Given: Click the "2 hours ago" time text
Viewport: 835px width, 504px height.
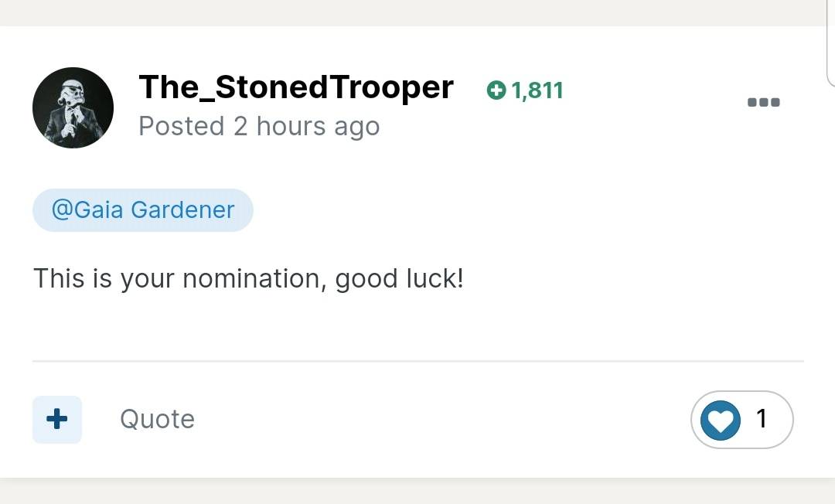Looking at the screenshot, I should coord(306,127).
